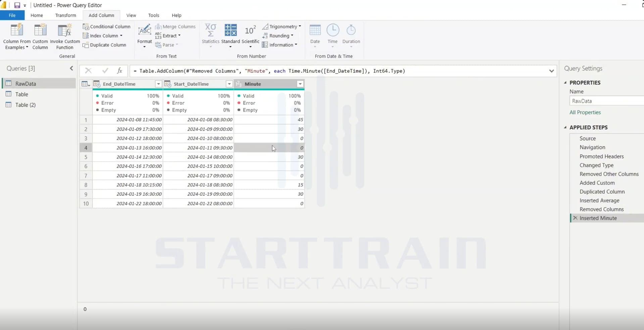Switch to the View tab

[131, 15]
